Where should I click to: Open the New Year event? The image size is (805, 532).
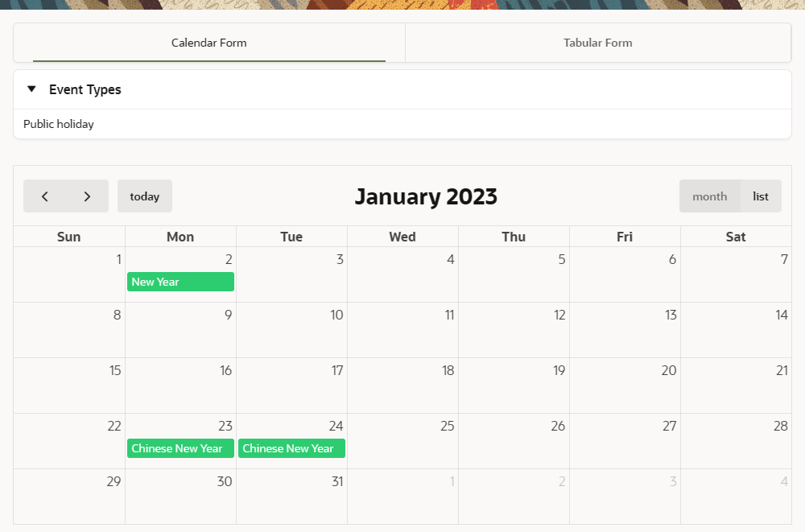(180, 282)
